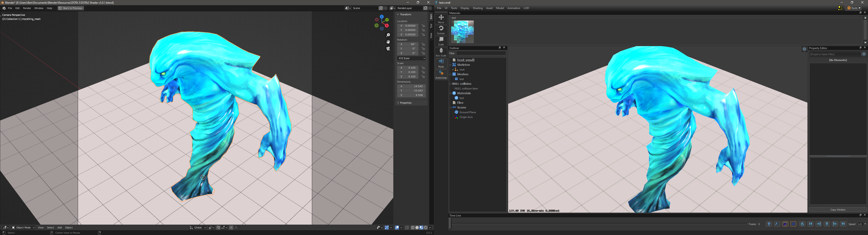Screen dimensions: 868x235
Task: Jump to first frame in timeline
Action: pyautogui.click(x=810, y=224)
